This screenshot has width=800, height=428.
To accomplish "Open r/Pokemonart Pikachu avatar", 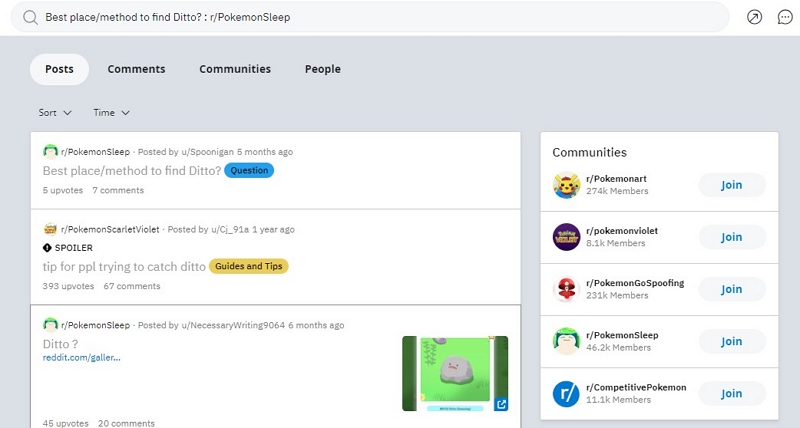I will pos(566,185).
